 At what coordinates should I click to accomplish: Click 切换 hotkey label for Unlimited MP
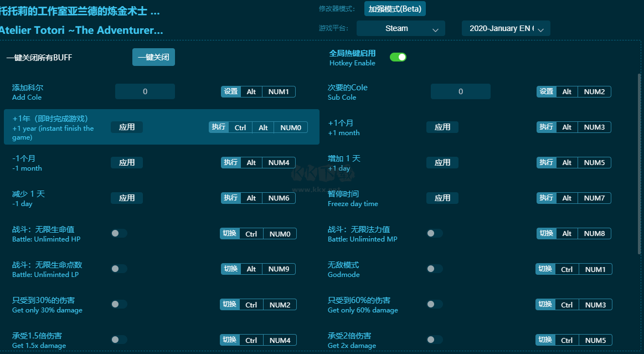coord(546,234)
